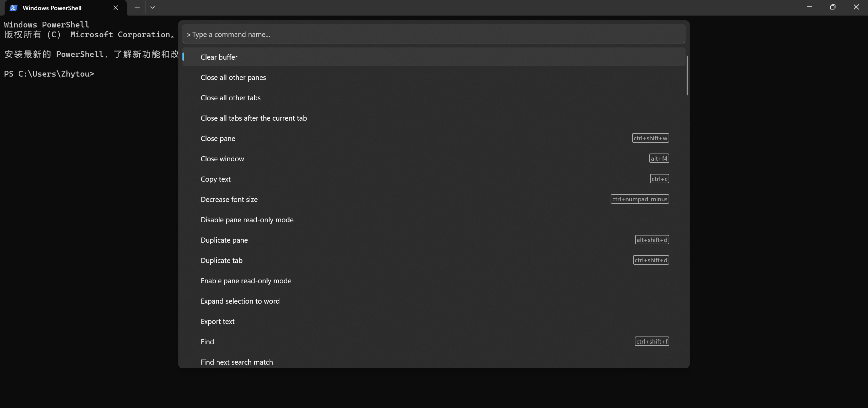Click the ctrl+numpad_minus shortcut badge
The image size is (868, 408).
(640, 199)
